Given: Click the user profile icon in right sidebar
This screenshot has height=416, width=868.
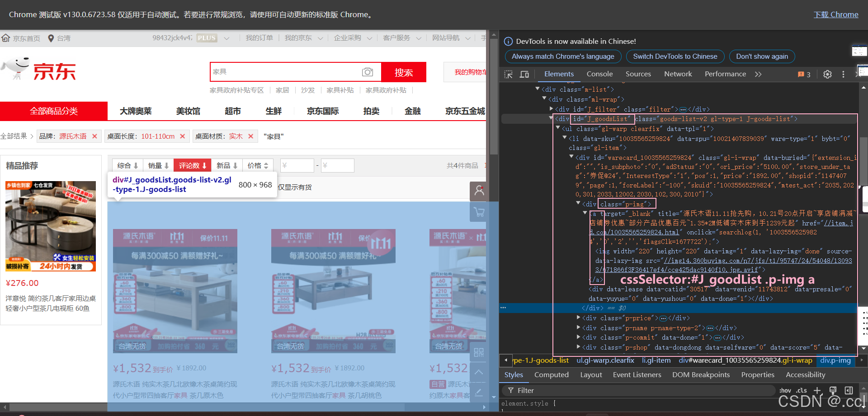Looking at the screenshot, I should click(479, 191).
